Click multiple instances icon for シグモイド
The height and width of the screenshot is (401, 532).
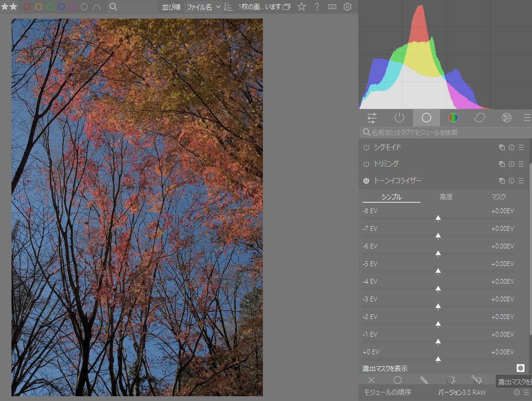tap(502, 147)
